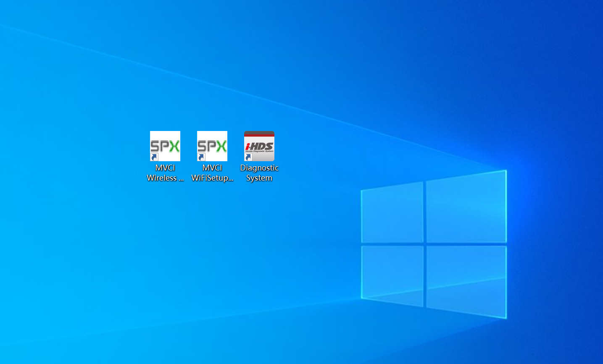This screenshot has height=364, width=603.
Task: Click the word "System" under the i-HDS icon
Action: point(259,178)
